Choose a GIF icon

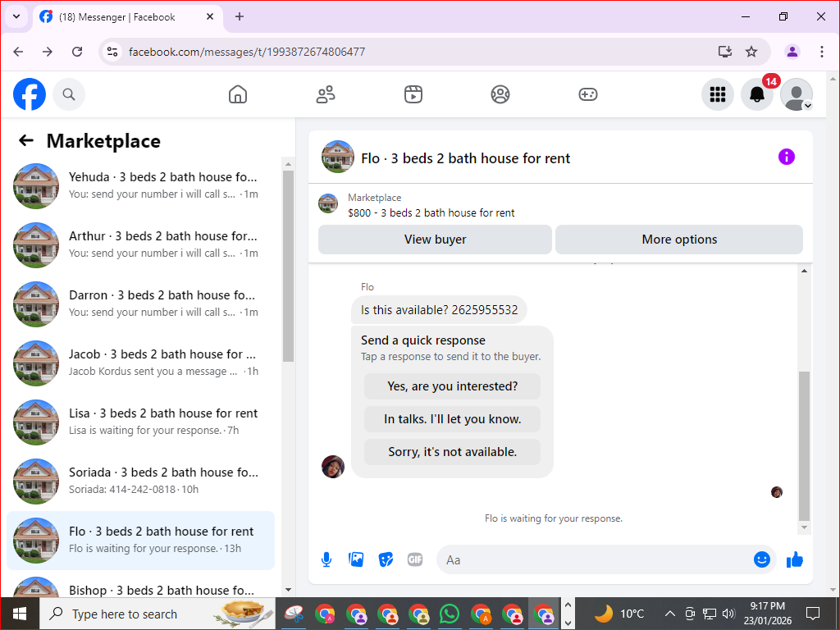click(415, 559)
